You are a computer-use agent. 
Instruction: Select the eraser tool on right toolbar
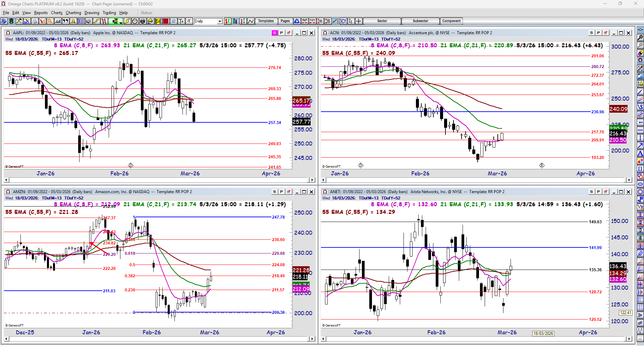(x=640, y=53)
